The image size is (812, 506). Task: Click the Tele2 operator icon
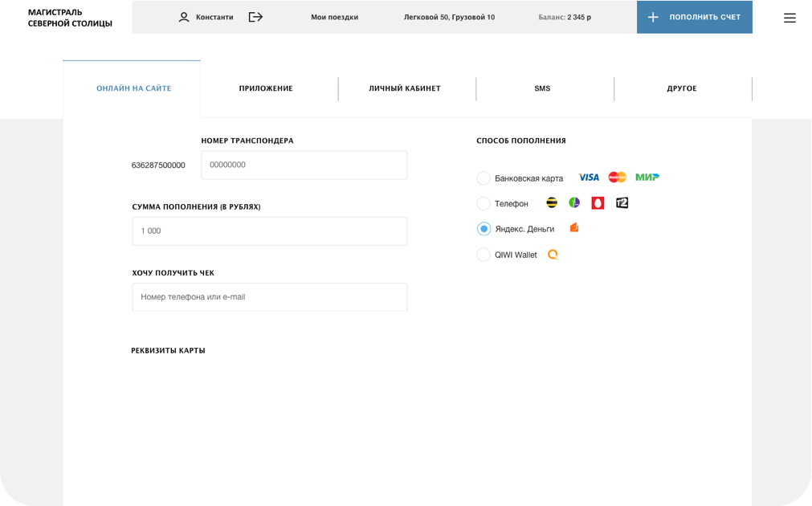(x=622, y=203)
